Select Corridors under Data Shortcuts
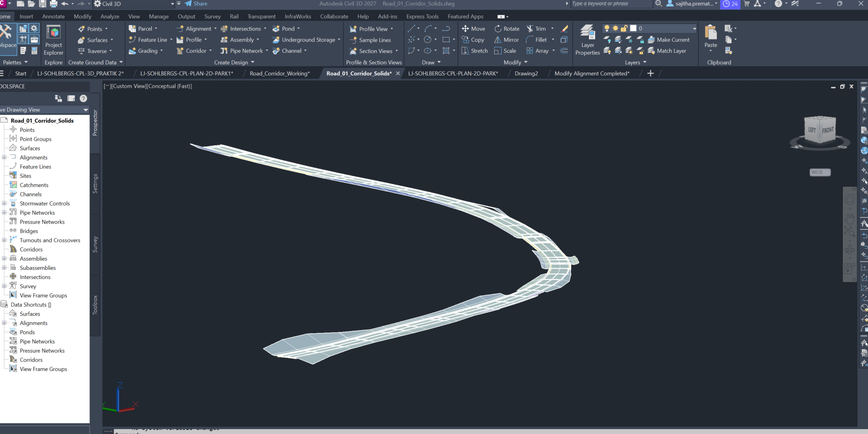The image size is (868, 434). coord(31,360)
